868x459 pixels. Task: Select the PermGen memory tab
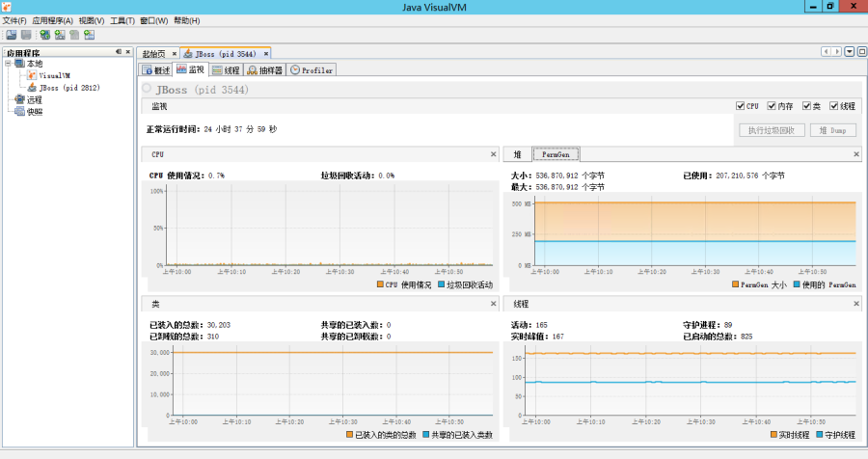[556, 154]
